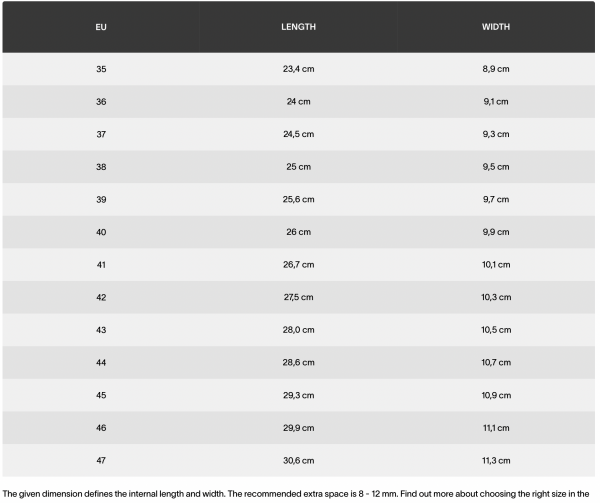Select EU size 42 cell
This screenshot has height=503, width=600.
click(100, 297)
